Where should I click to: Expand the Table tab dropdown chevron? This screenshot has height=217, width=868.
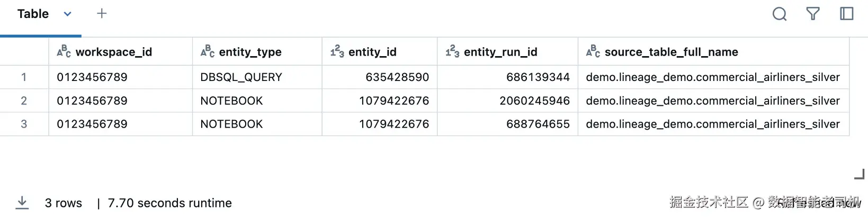click(67, 14)
